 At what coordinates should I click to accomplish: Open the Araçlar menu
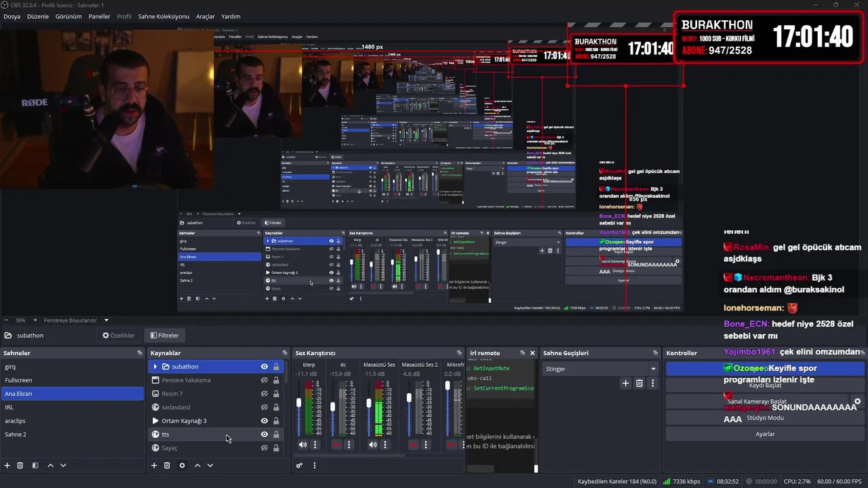point(205,16)
